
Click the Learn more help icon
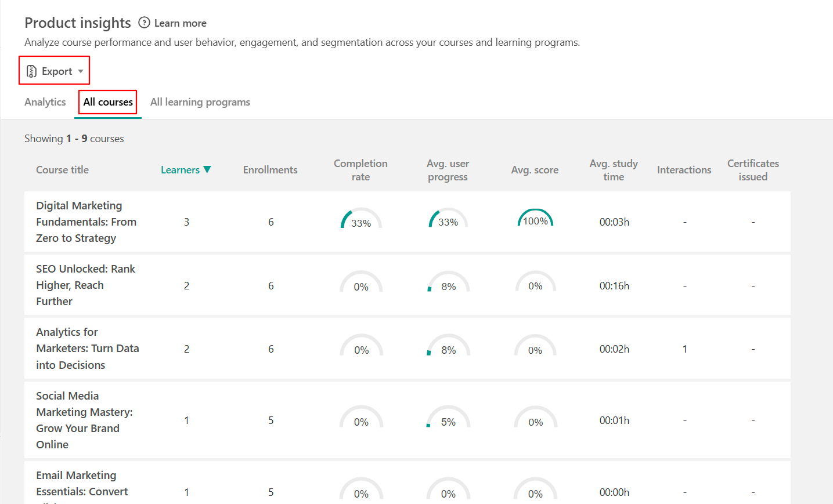tap(144, 23)
